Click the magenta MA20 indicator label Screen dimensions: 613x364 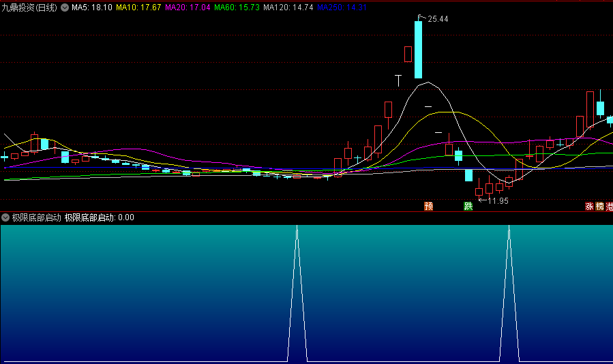[x=188, y=7]
